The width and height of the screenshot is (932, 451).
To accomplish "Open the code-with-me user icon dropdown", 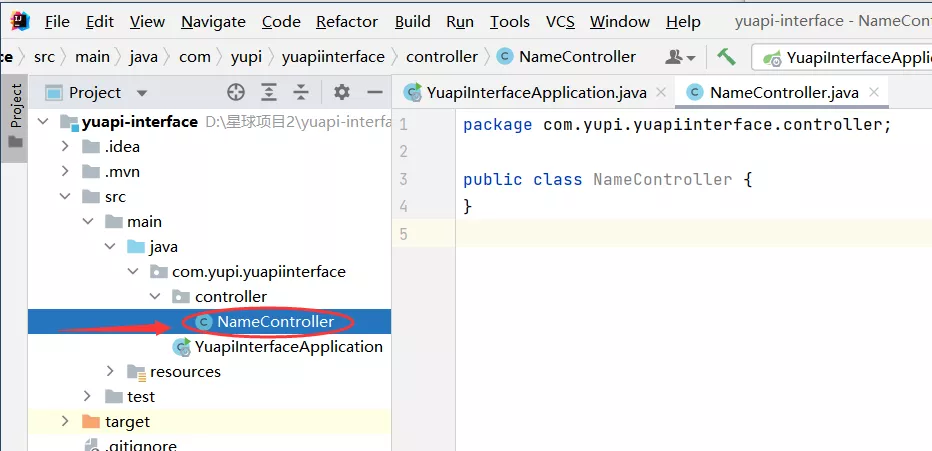I will coord(680,57).
